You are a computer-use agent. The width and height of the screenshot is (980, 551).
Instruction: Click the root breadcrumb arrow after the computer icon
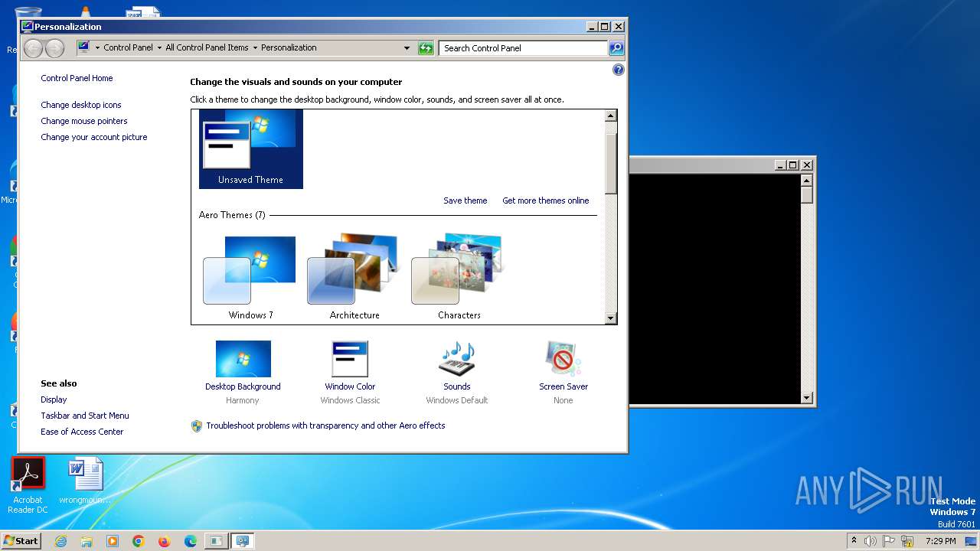pyautogui.click(x=97, y=47)
